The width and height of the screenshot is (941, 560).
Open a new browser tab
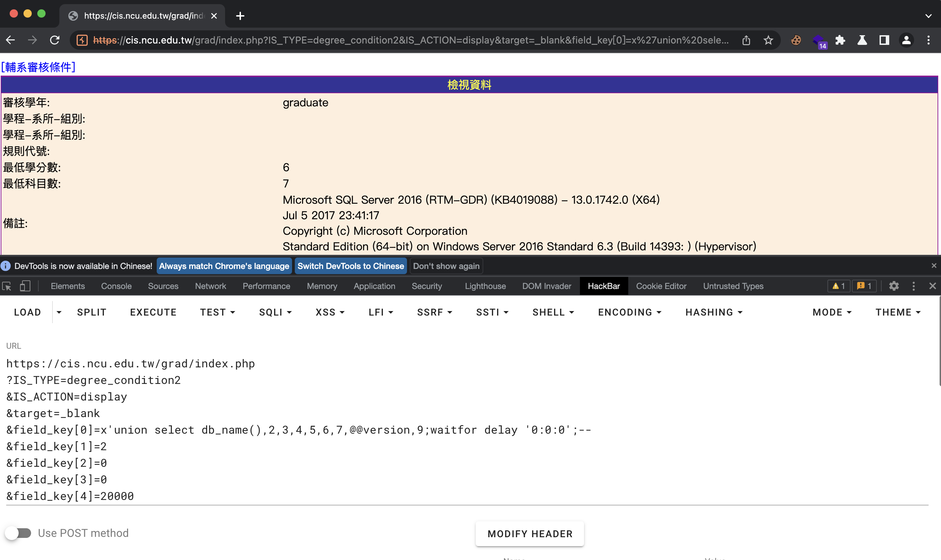[240, 16]
